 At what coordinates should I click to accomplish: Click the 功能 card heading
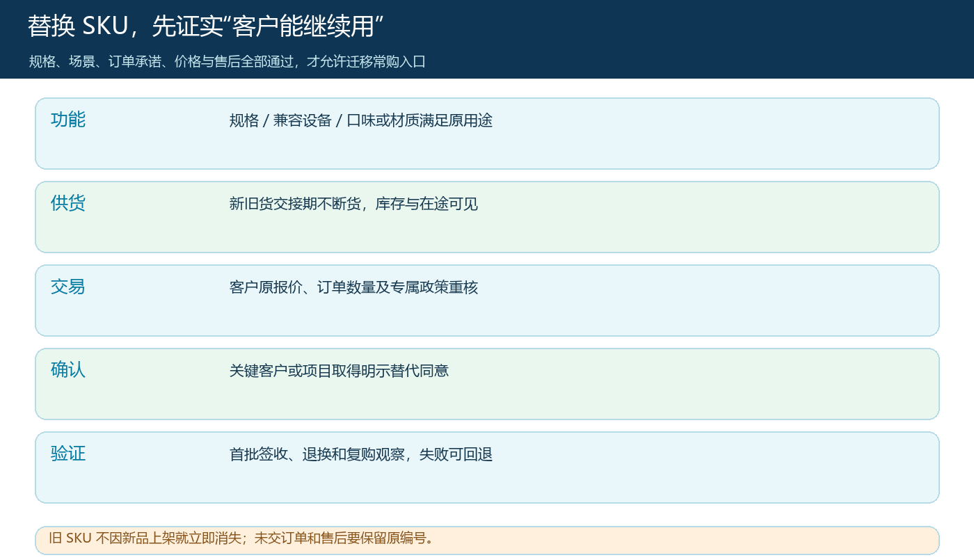(68, 120)
